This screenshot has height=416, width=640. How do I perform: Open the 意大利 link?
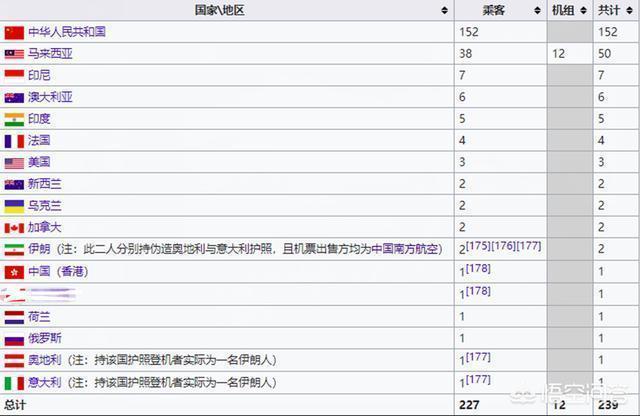point(45,382)
